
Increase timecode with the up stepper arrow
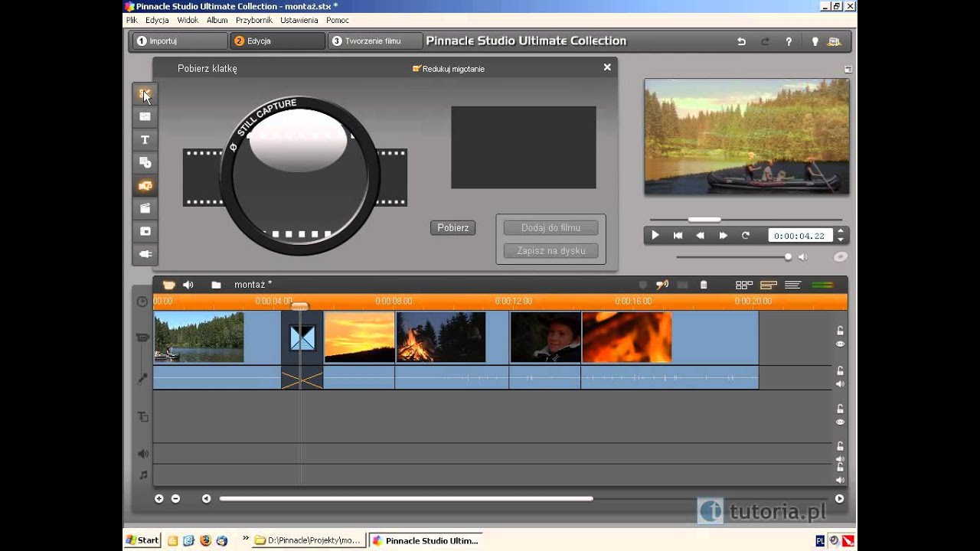tap(841, 232)
